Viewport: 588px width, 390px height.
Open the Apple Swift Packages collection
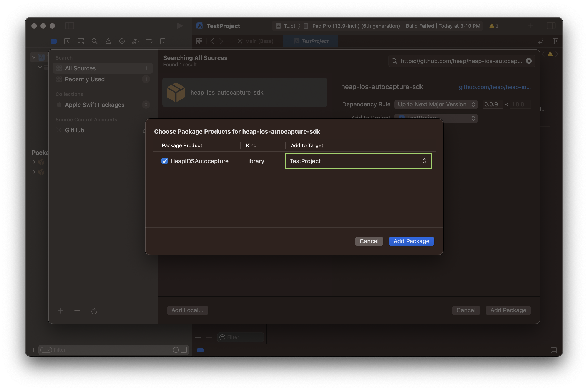pos(95,105)
